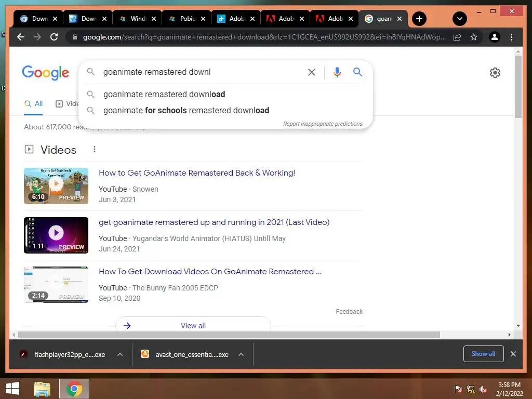Screen dimensions: 532x399
Task: Open the tab search dropdown arrow
Action: [x=460, y=19]
